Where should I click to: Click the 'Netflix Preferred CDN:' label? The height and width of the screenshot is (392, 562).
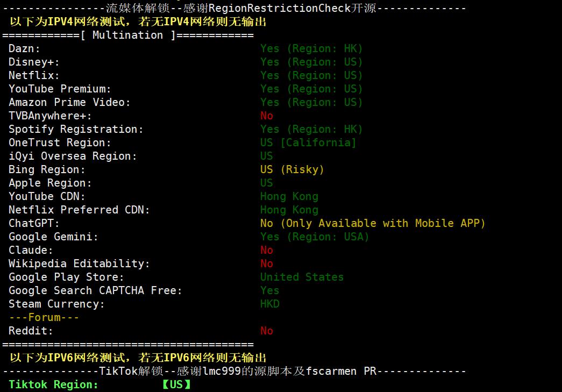pos(79,210)
